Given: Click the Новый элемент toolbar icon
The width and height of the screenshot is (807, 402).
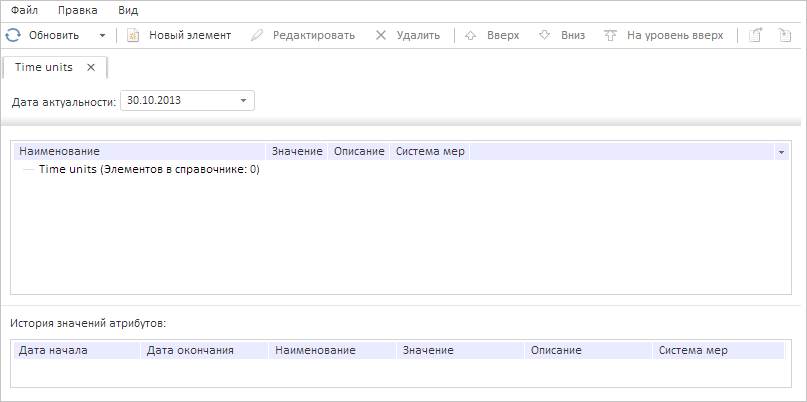Looking at the screenshot, I should (x=132, y=35).
